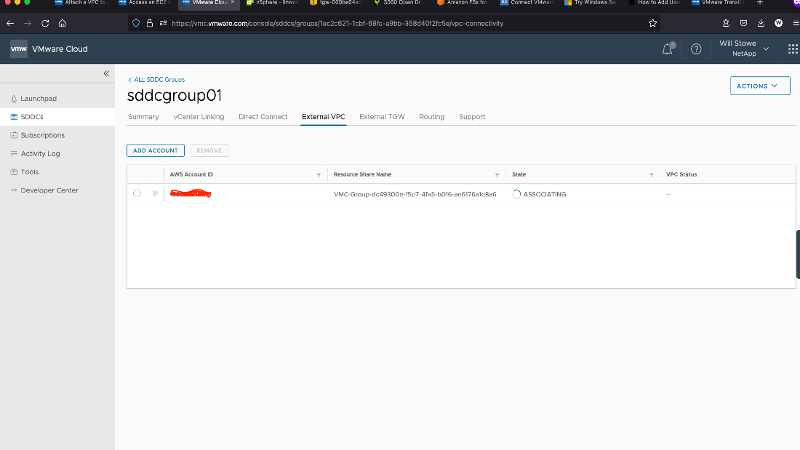This screenshot has width=800, height=450.
Task: Click the VPC Status column header
Action: [682, 174]
